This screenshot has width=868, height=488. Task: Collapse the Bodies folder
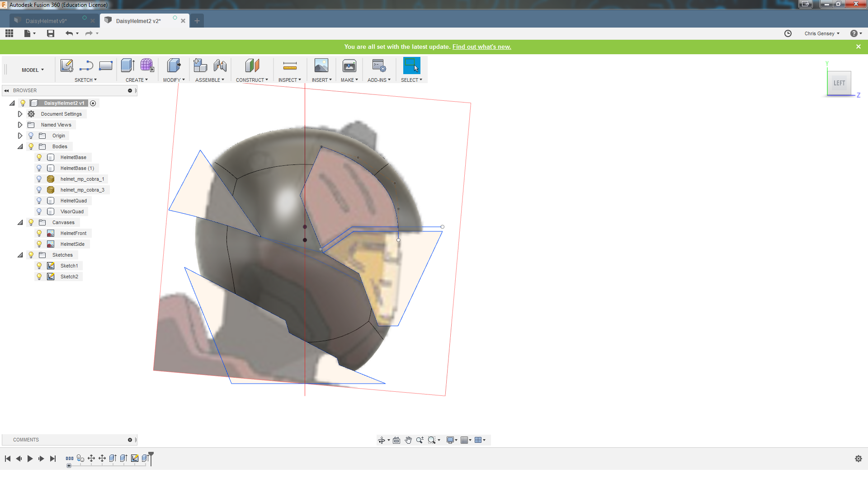20,146
